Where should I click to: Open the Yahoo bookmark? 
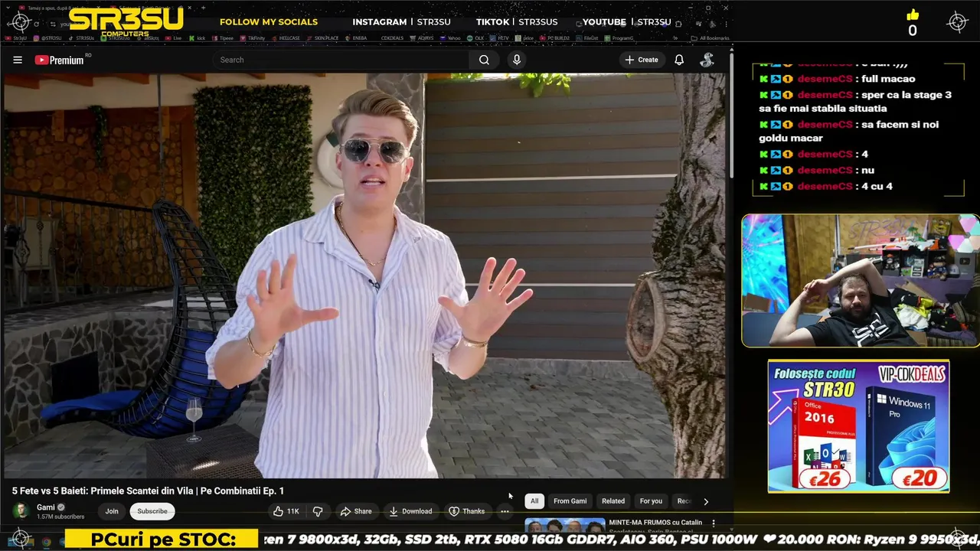(450, 37)
